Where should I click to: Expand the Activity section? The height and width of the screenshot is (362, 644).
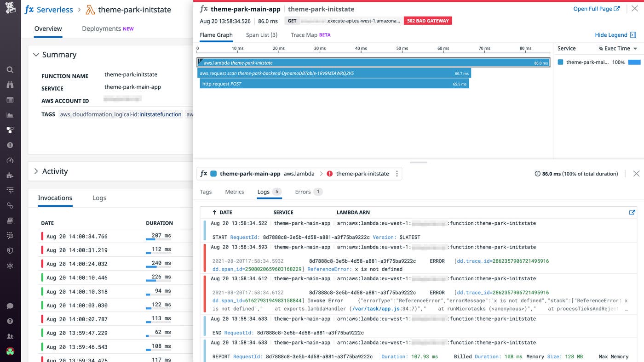tap(36, 171)
